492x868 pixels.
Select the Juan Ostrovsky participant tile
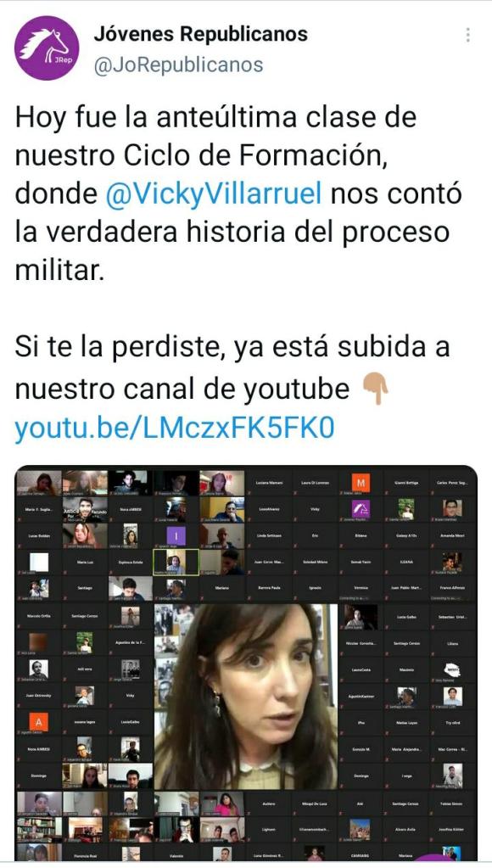coord(39,696)
